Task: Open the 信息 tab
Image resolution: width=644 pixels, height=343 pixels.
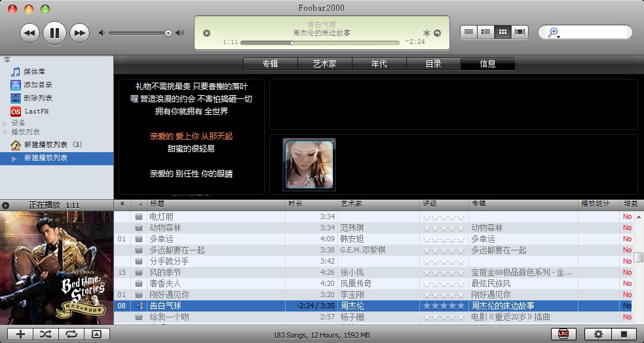Action: coord(487,64)
